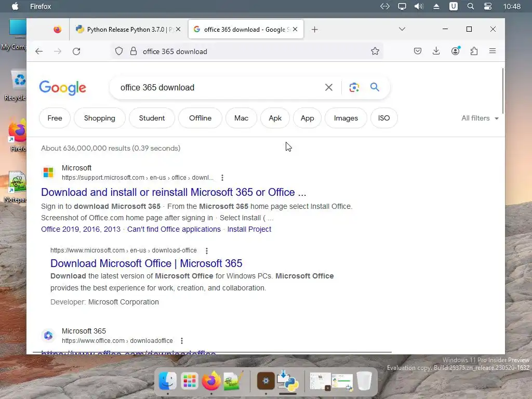Click the clock showing 10:48
The height and width of the screenshot is (399, 532).
click(x=512, y=6)
